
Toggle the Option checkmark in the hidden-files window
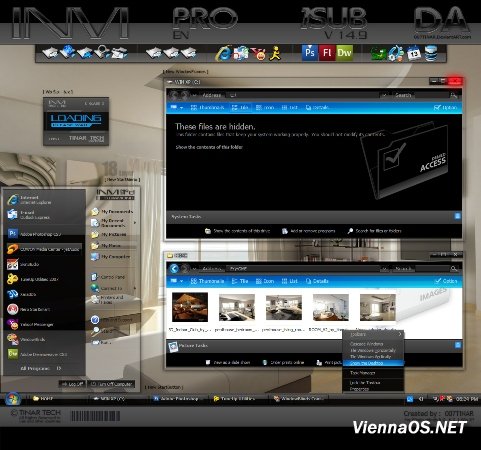tap(446, 107)
